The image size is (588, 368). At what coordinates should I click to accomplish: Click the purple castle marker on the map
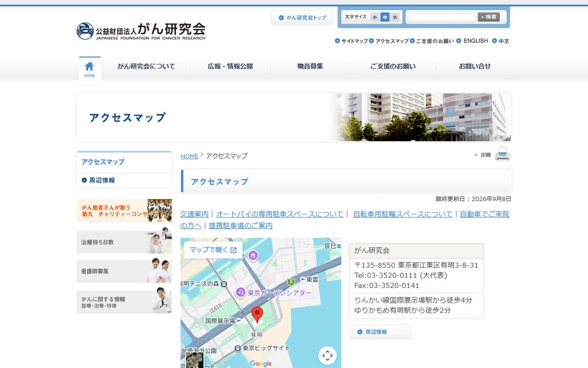[x=253, y=256]
